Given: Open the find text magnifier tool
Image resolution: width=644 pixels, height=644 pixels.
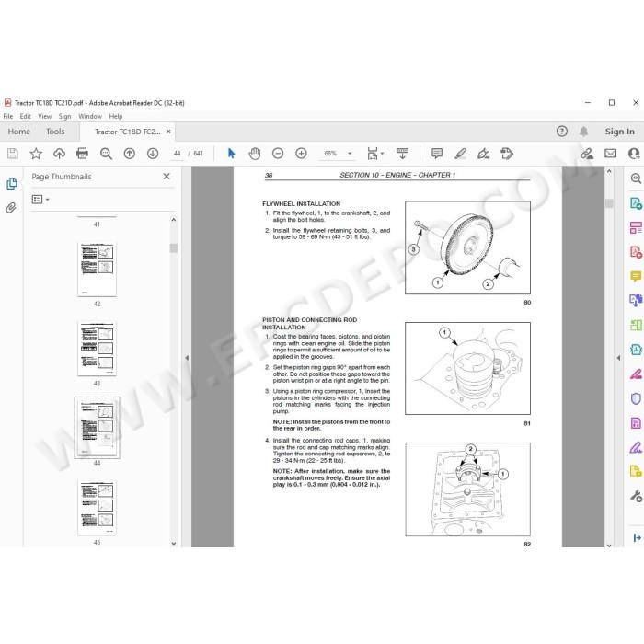Looking at the screenshot, I should (106, 154).
